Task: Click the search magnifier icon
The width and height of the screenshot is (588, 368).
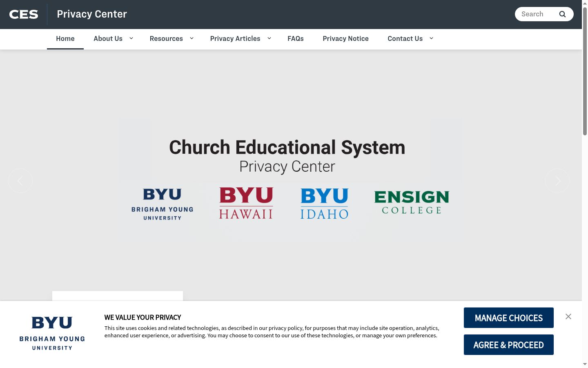Action: click(562, 14)
